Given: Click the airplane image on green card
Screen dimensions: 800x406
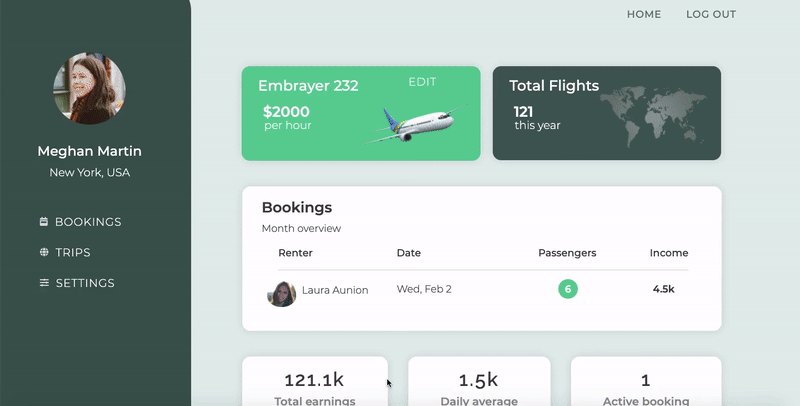Looking at the screenshot, I should (x=415, y=124).
